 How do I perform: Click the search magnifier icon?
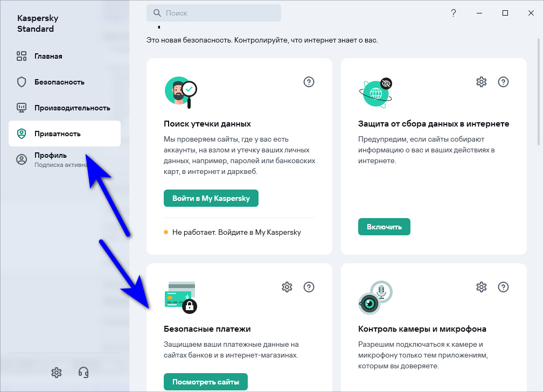click(157, 13)
